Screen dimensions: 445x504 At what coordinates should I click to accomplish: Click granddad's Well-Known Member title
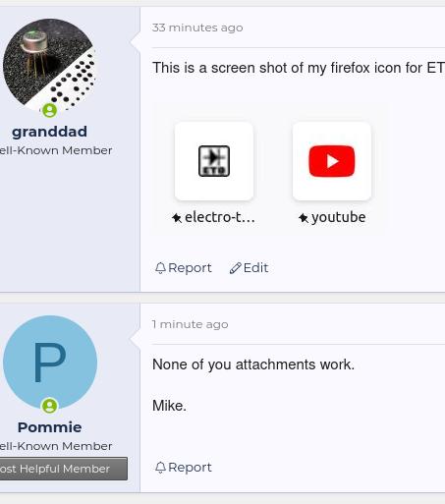coord(56,150)
